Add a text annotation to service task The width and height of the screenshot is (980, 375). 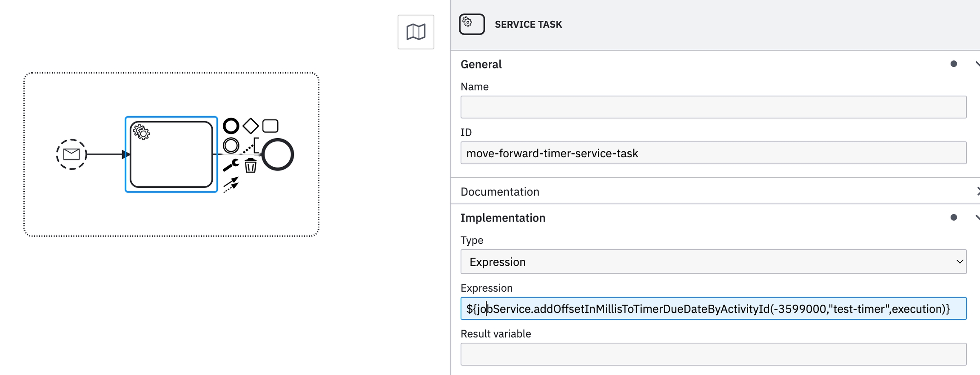[251, 146]
